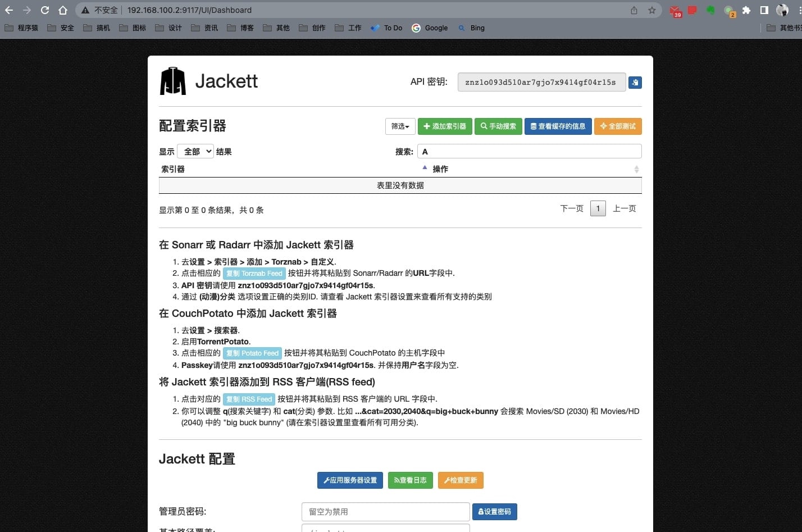Open the 其他书签 folder on the right
The height and width of the screenshot is (532, 802).
[783, 28]
